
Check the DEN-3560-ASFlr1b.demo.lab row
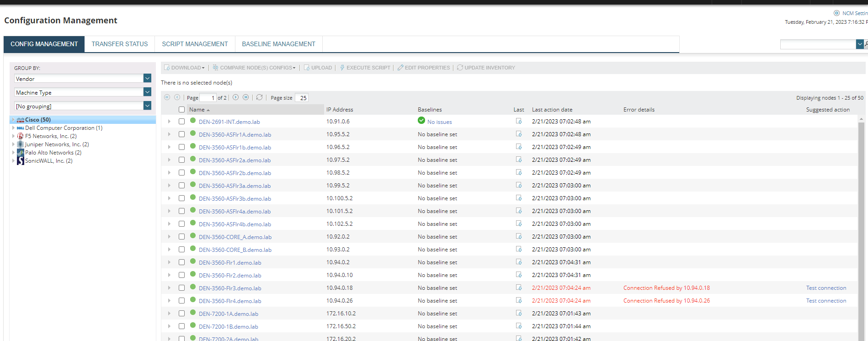(x=181, y=147)
